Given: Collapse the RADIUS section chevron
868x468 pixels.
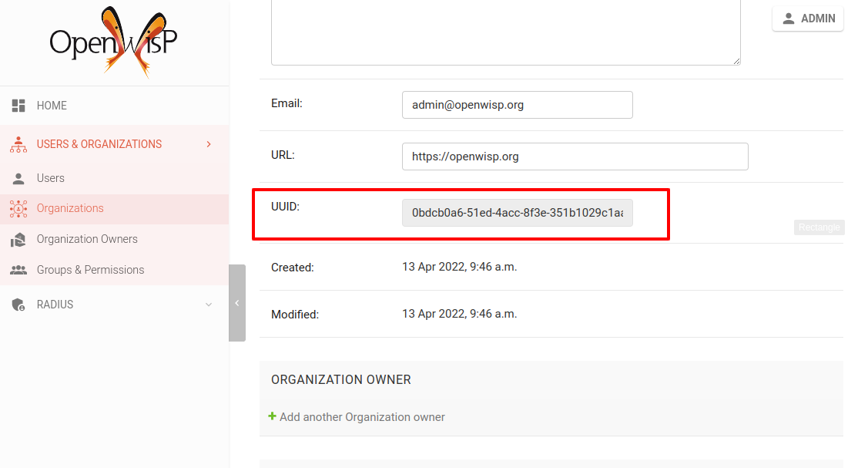Looking at the screenshot, I should point(208,304).
